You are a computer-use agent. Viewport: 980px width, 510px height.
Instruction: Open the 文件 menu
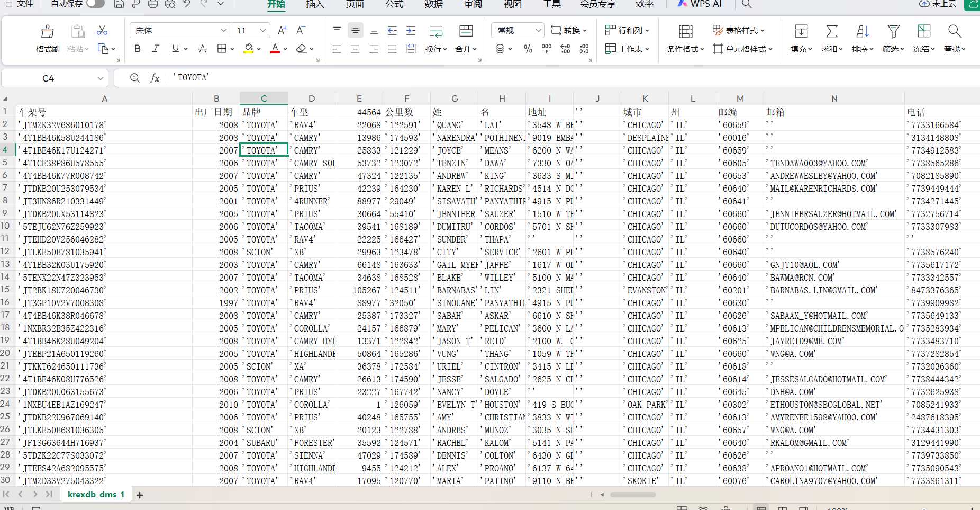coord(25,4)
